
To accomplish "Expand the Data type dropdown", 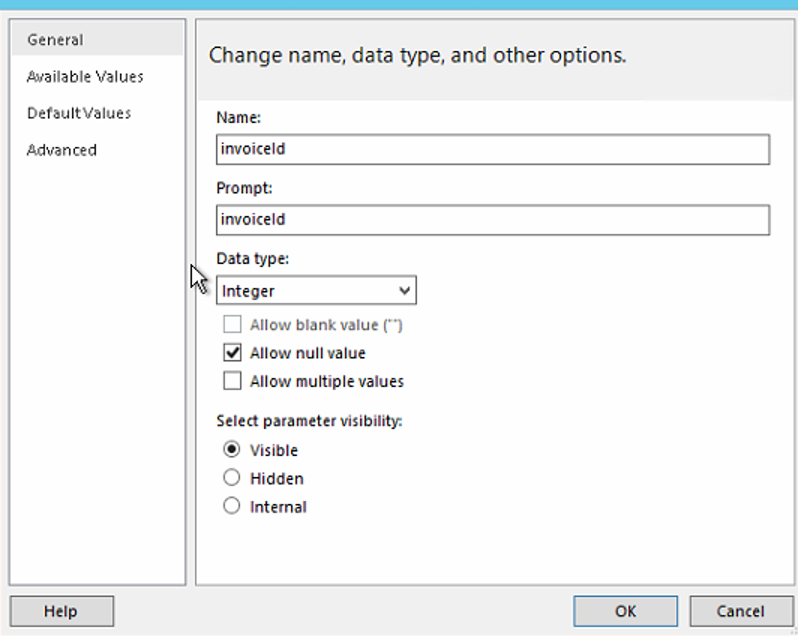I will pos(316,291).
